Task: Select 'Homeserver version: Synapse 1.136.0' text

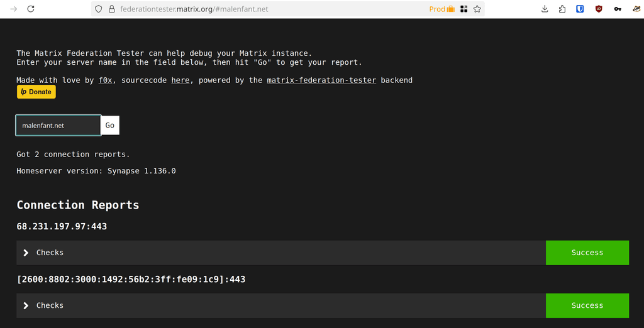Action: coord(96,171)
